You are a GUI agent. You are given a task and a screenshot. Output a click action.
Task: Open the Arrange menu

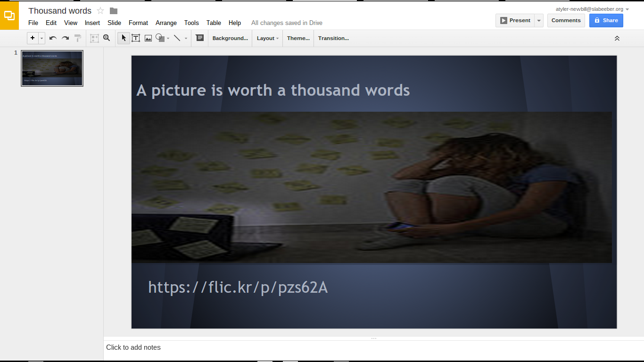[166, 23]
